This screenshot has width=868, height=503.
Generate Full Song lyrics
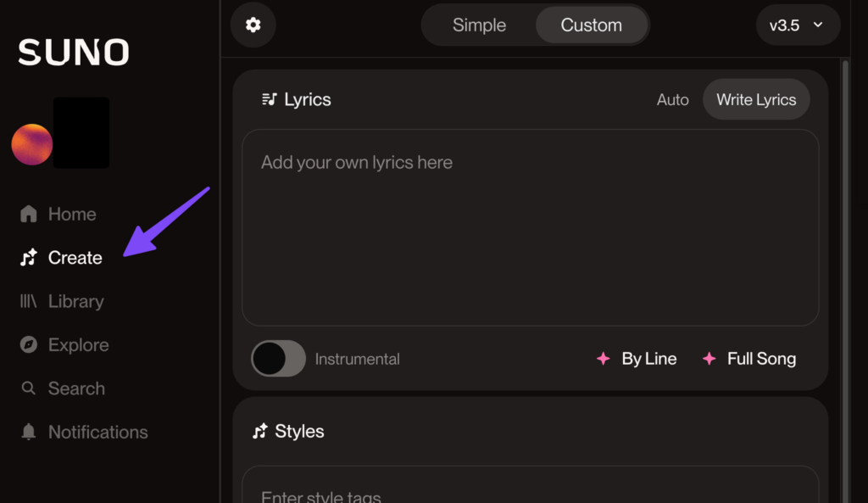[x=749, y=359]
